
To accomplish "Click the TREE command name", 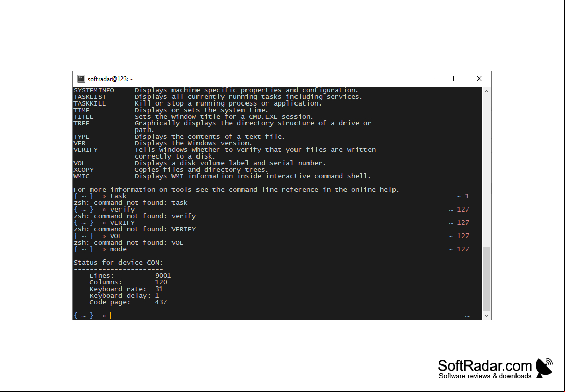I will (x=82, y=123).
